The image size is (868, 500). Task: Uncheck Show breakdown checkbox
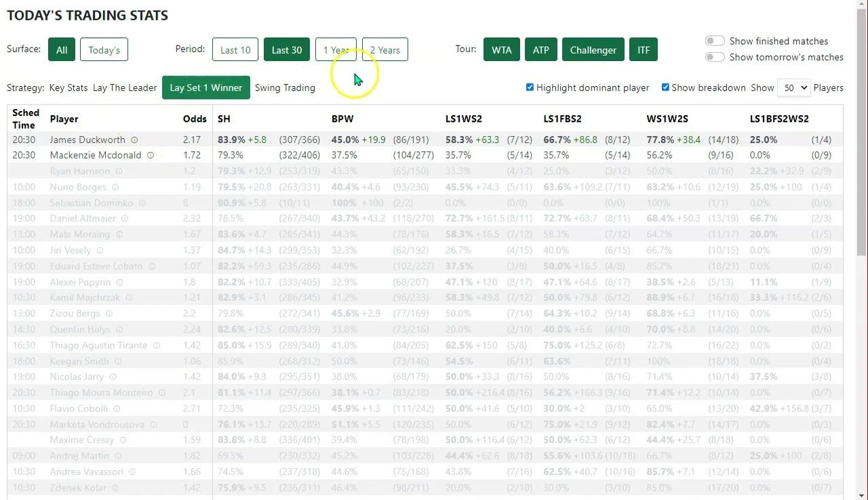[665, 87]
